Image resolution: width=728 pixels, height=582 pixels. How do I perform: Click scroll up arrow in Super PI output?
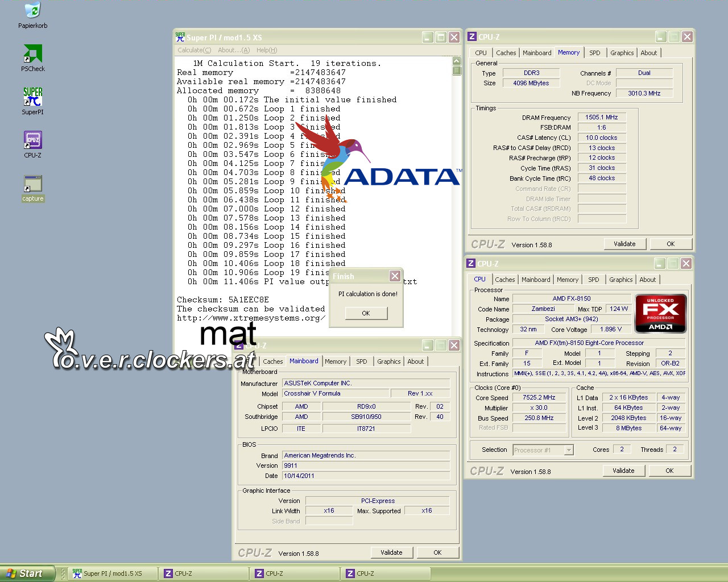pyautogui.click(x=457, y=61)
